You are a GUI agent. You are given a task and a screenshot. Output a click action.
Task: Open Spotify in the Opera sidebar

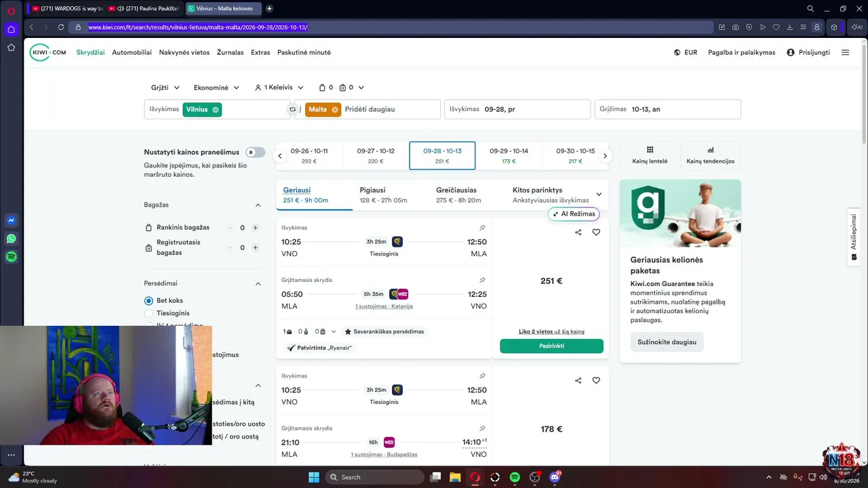pos(11,257)
